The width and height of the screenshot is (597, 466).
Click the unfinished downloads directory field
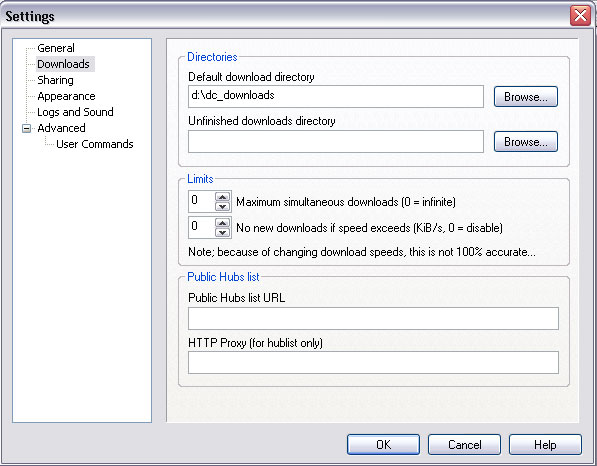(x=336, y=141)
